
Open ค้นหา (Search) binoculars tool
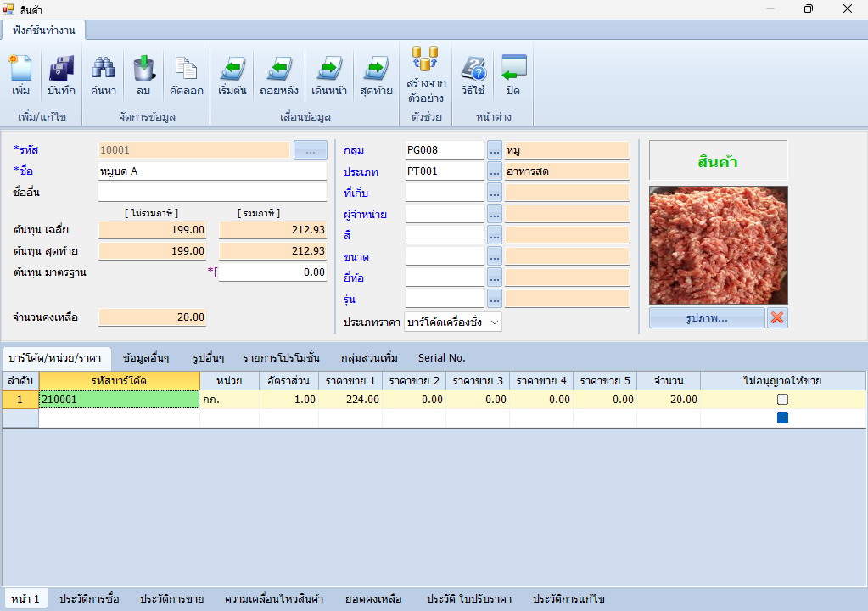tap(104, 76)
